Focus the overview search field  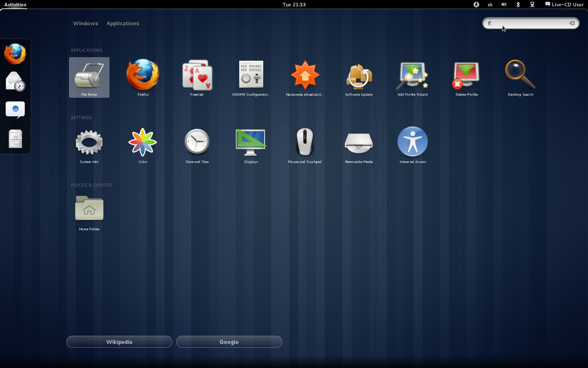point(531,23)
